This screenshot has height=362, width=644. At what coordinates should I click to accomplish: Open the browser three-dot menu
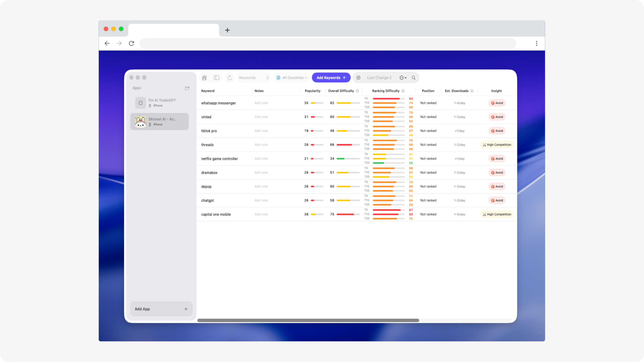coord(536,44)
